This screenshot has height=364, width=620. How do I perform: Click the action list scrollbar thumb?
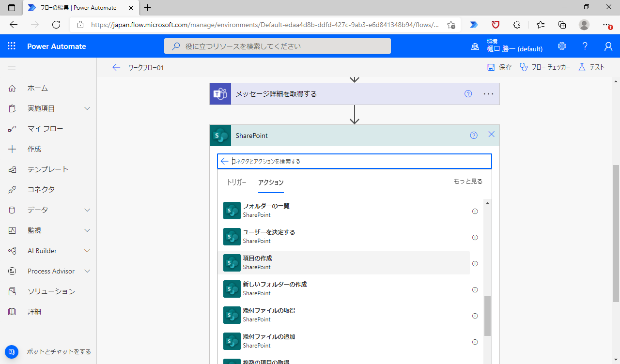pyautogui.click(x=488, y=316)
